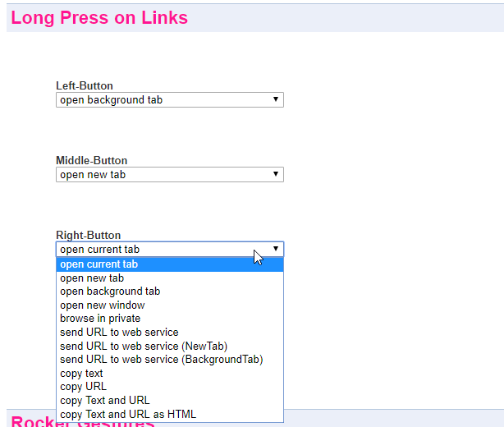Image resolution: width=504 pixels, height=427 pixels.
Task: Open the Left-Button action dropdown
Action: pyautogui.click(x=170, y=100)
